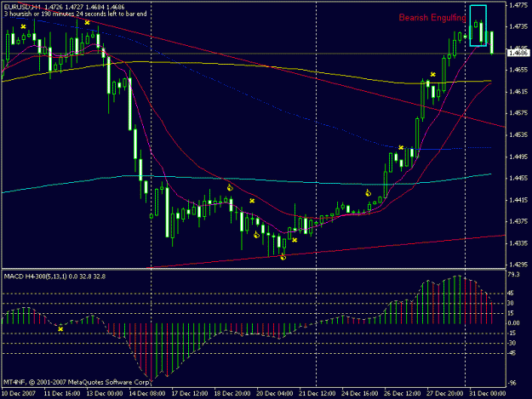Click the 1.4375 price axis label
The height and width of the screenshot is (399, 532).
pos(518,221)
